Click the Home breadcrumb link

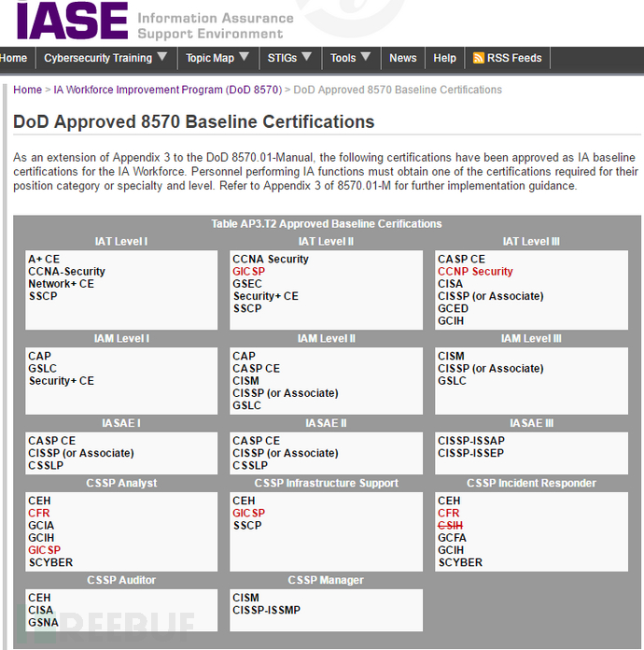point(27,90)
